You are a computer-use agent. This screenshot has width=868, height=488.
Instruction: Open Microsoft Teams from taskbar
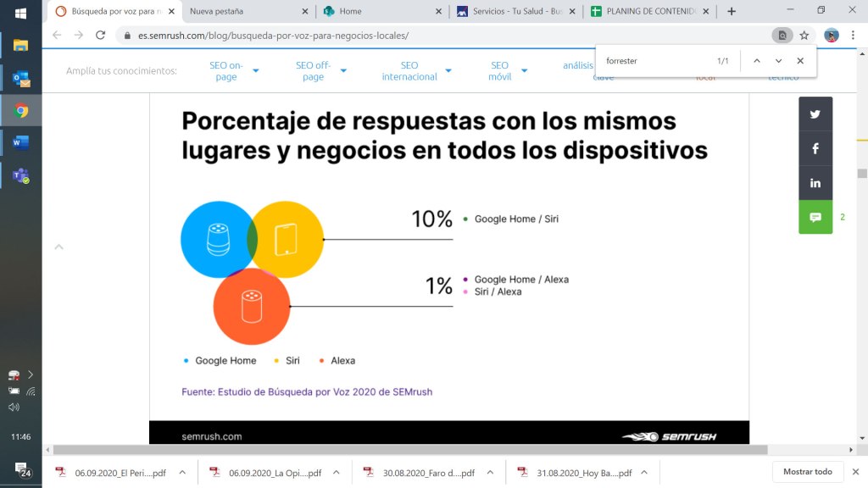[20, 175]
